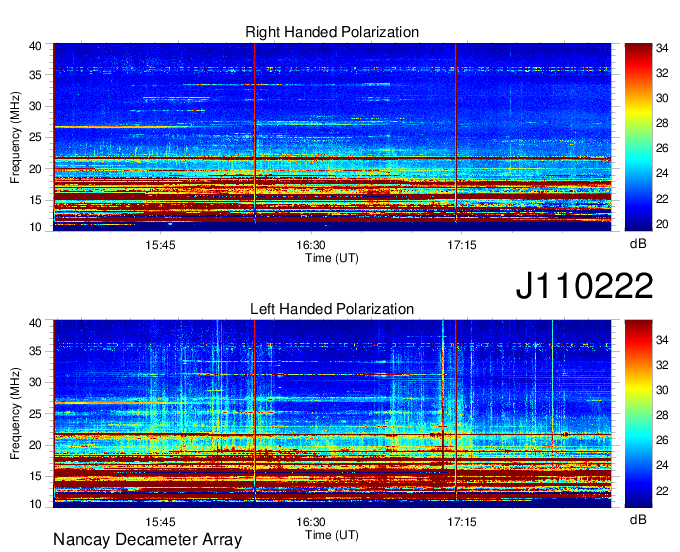Screen dimensions: 680x552
Task: Click the 10 MHz tick of Right Handed plot
Action: 35,227
